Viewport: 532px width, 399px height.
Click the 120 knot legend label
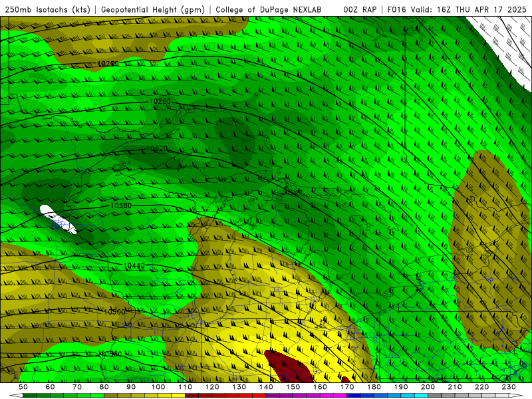[x=212, y=387]
